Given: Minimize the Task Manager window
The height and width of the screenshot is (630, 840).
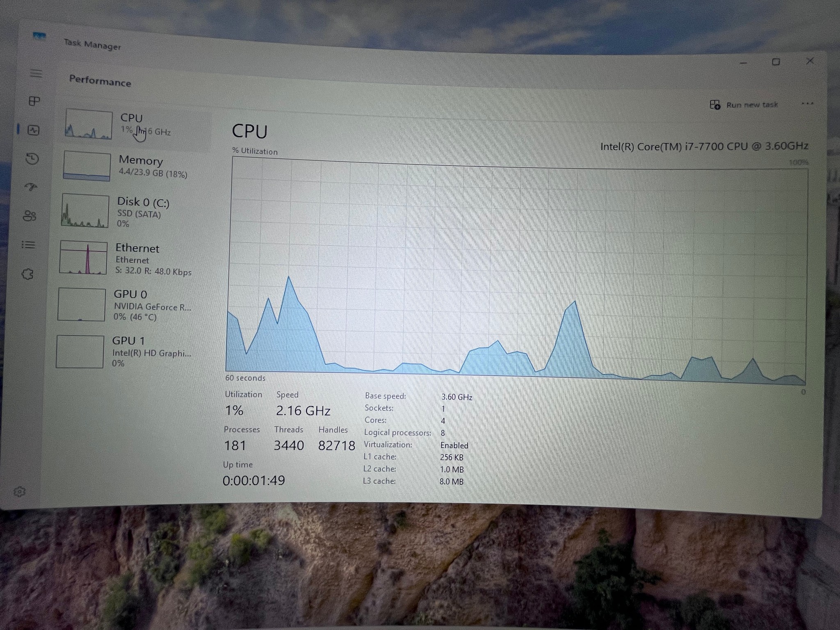Looking at the screenshot, I should [743, 63].
